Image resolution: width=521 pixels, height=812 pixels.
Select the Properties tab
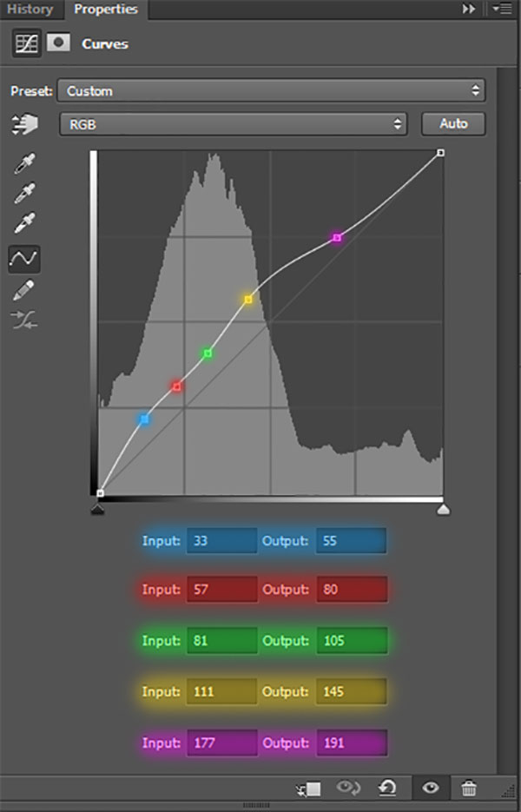coord(106,10)
